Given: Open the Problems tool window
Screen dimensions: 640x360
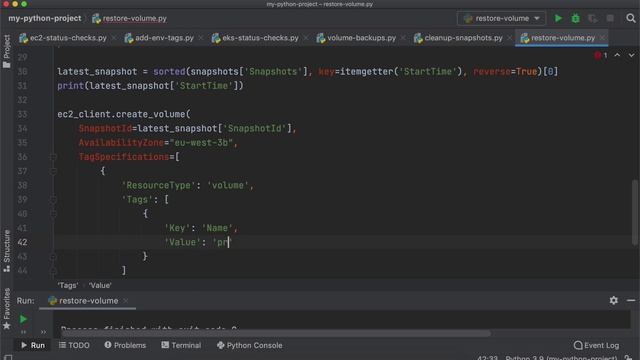Looking at the screenshot, I should pos(125,345).
